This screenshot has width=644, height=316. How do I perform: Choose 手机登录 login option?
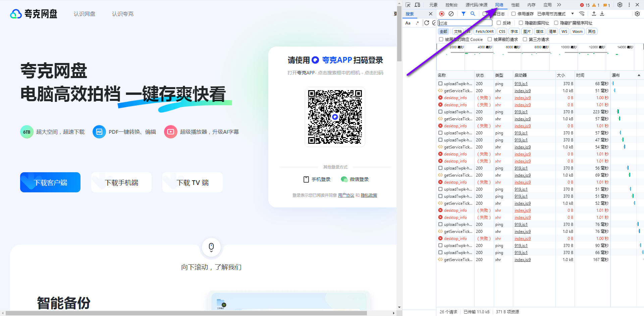click(317, 179)
